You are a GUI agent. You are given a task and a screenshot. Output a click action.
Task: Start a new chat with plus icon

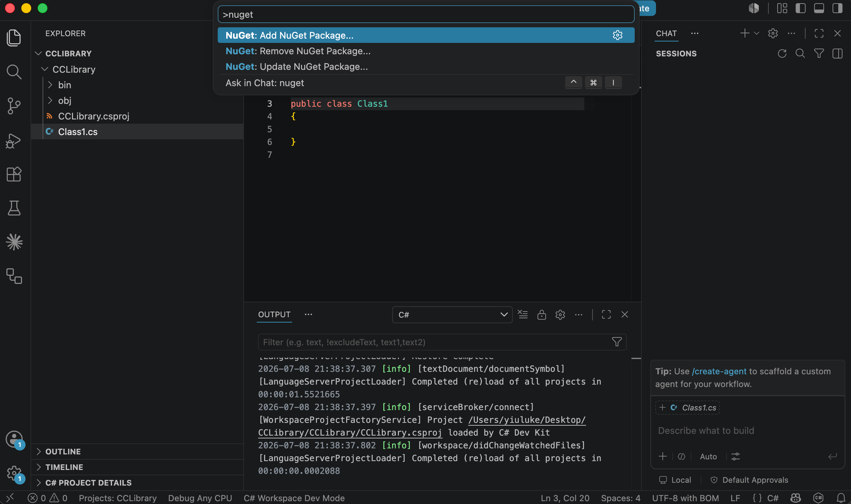(x=745, y=33)
